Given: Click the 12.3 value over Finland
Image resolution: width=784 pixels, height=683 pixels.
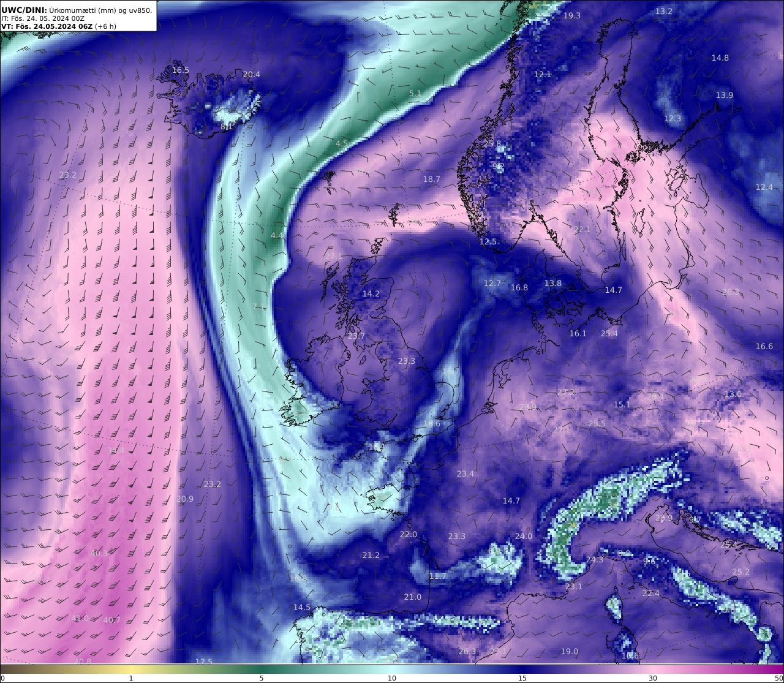Looking at the screenshot, I should click(x=673, y=119).
